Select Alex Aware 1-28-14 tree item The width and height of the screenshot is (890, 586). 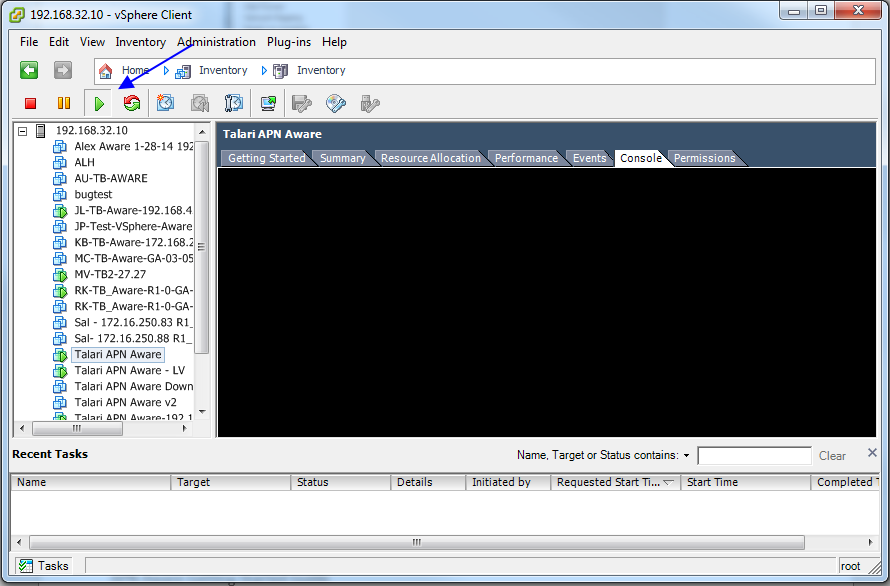coord(133,146)
